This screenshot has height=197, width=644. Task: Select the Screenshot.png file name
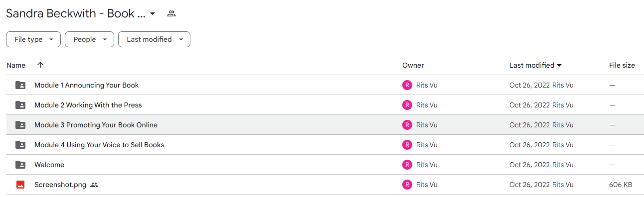pyautogui.click(x=60, y=185)
